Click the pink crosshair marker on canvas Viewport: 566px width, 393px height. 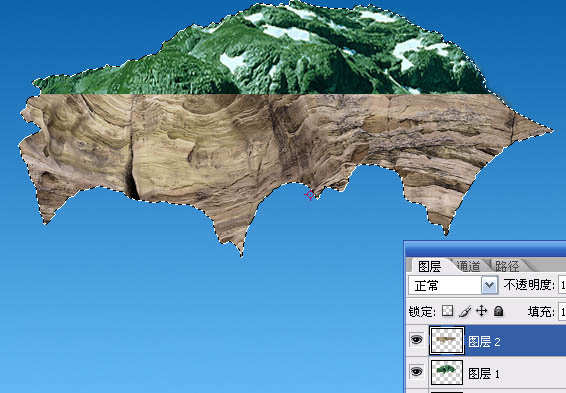310,195
